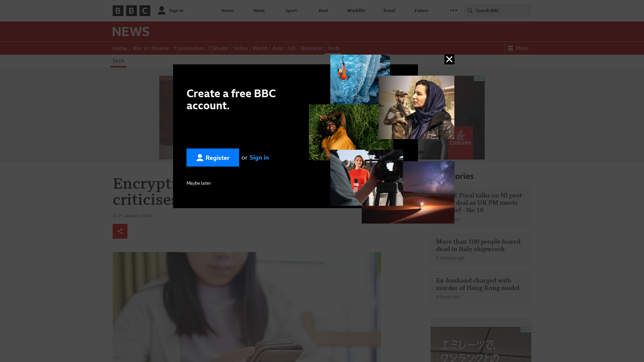Click the user account icon in header
The height and width of the screenshot is (362, 644).
pos(162,10)
